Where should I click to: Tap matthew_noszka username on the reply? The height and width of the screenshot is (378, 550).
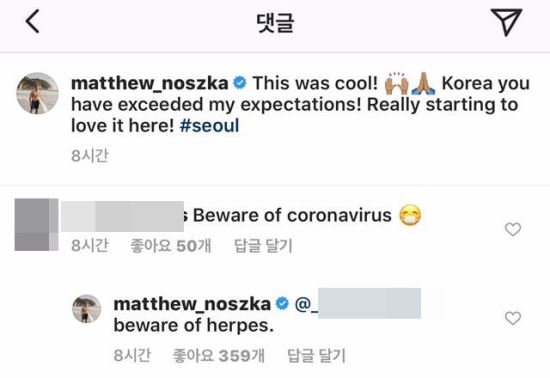click(192, 304)
